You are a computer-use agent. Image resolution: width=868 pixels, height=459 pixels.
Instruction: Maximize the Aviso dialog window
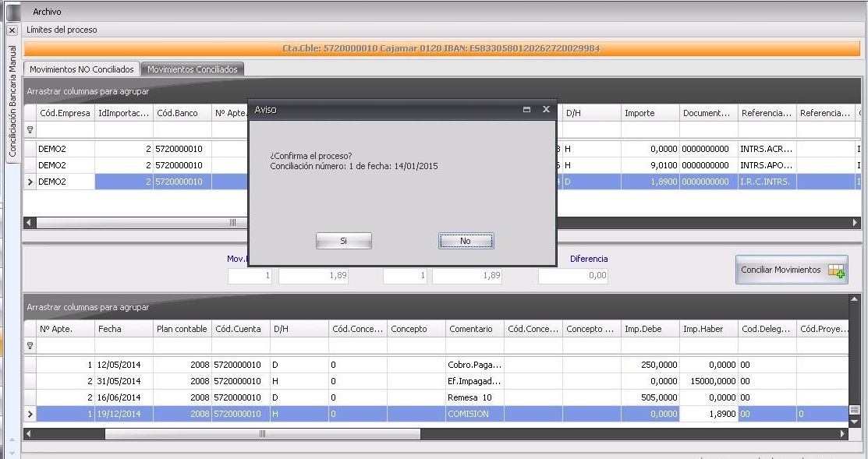pyautogui.click(x=526, y=110)
